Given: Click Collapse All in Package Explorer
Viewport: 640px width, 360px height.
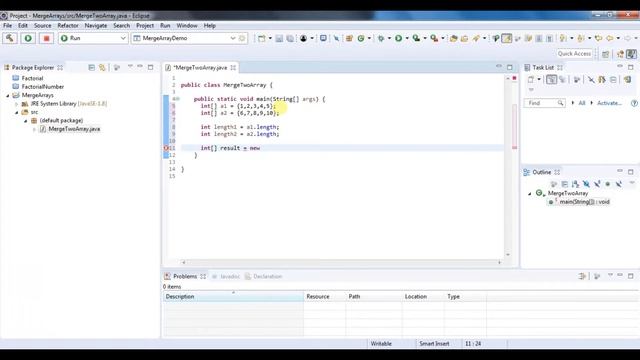Looking at the screenshot, I should click(x=91, y=67).
